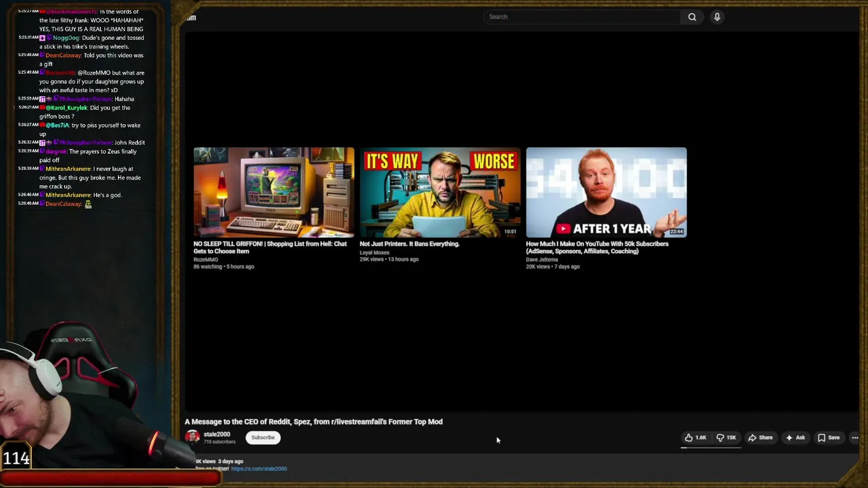
Task: Open the AFTER 1 YEAR video thumbnail
Action: [606, 192]
